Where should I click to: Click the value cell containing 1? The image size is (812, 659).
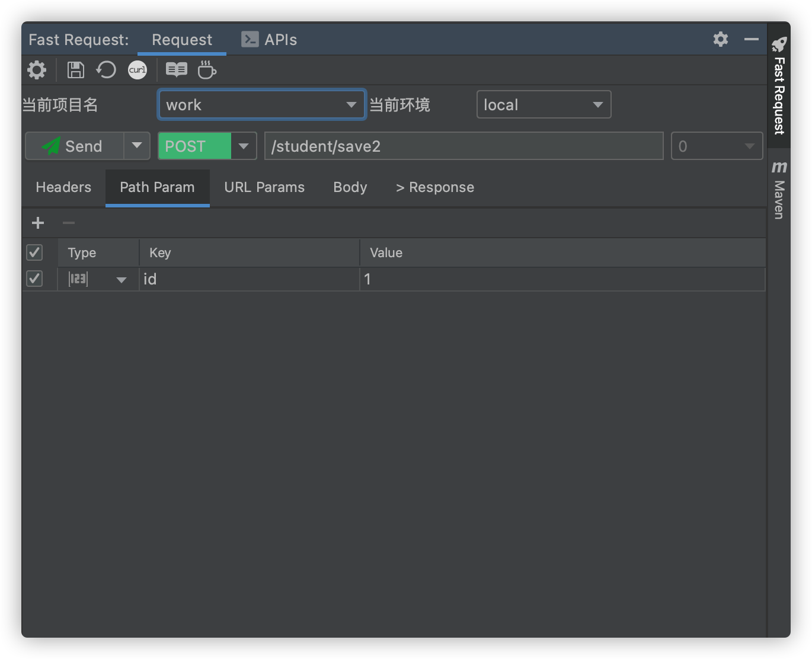pyautogui.click(x=562, y=279)
